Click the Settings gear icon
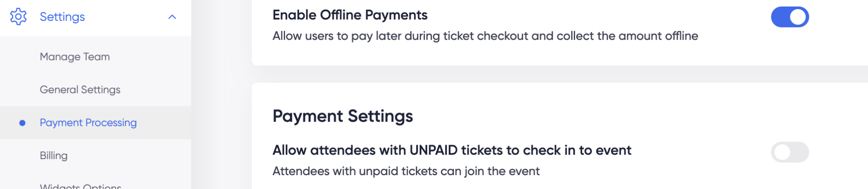 [x=18, y=17]
